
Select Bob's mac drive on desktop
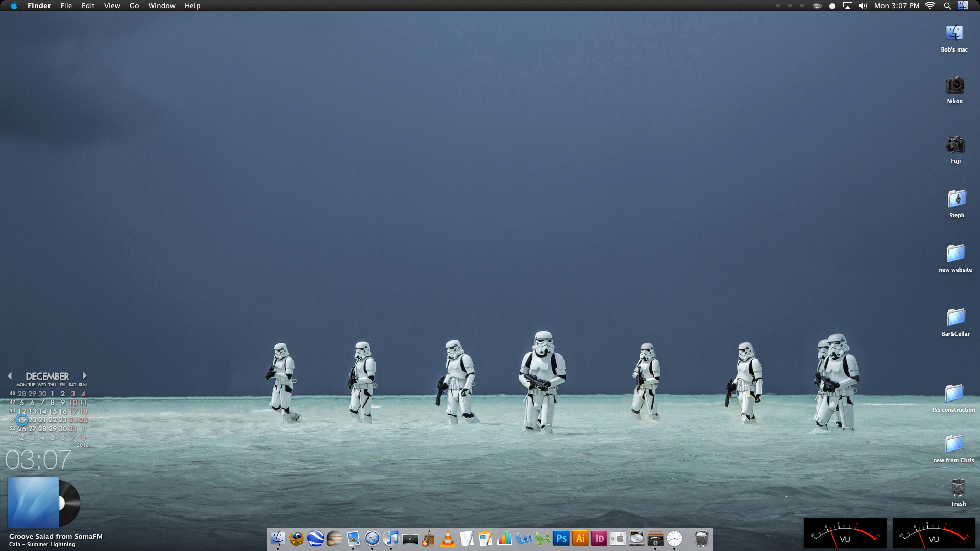(954, 34)
